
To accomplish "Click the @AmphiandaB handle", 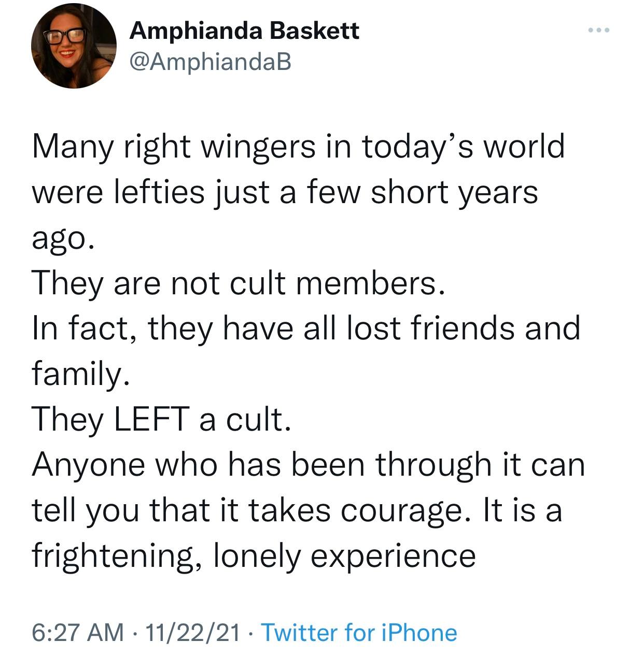I will click(211, 62).
